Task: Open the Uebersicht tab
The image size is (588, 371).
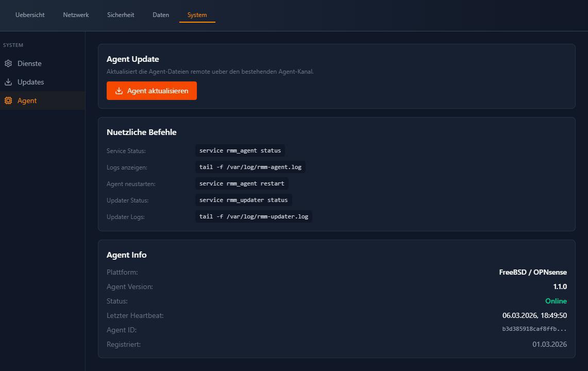Action: [30, 15]
